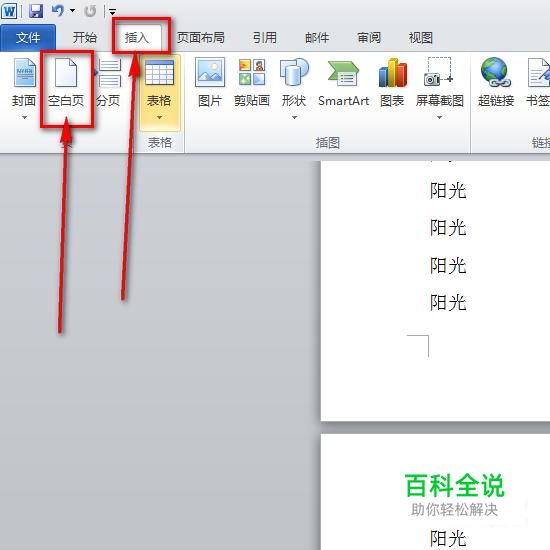The width and height of the screenshot is (550, 550).
Task: Insert a SmartArt graphic
Action: [343, 83]
